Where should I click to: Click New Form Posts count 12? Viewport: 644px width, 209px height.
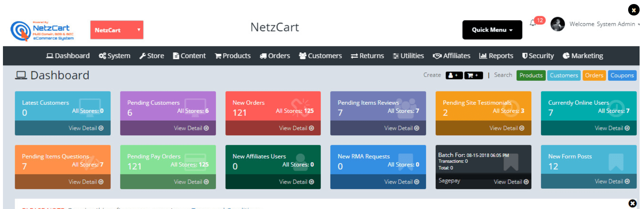[553, 167]
